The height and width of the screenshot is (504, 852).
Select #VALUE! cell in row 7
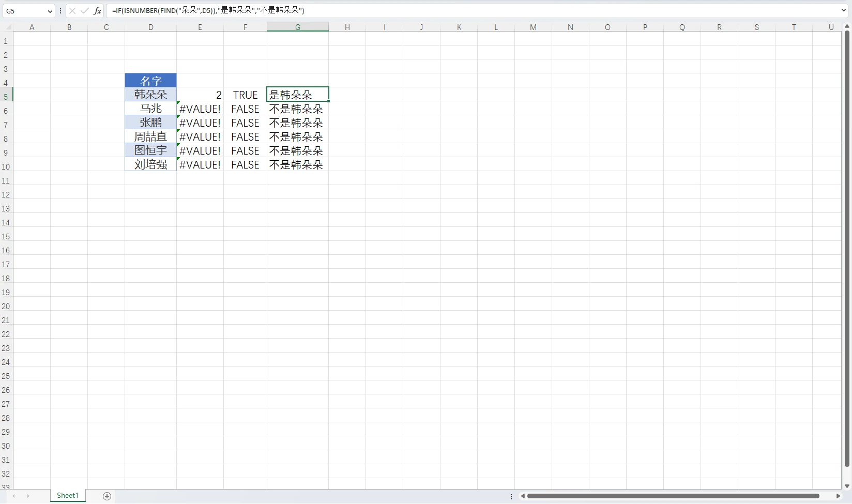(x=200, y=122)
